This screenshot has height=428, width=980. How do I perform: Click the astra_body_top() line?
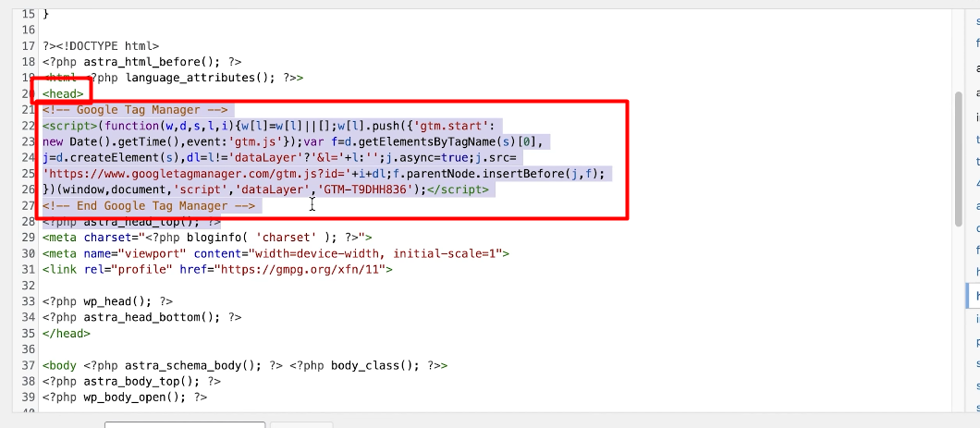tap(131, 381)
